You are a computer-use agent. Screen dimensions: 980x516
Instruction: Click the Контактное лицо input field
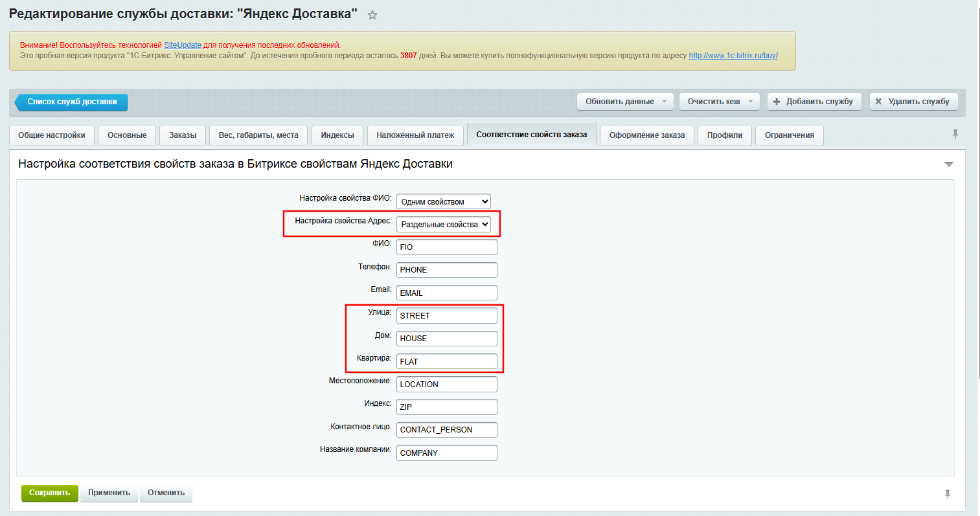pos(447,430)
